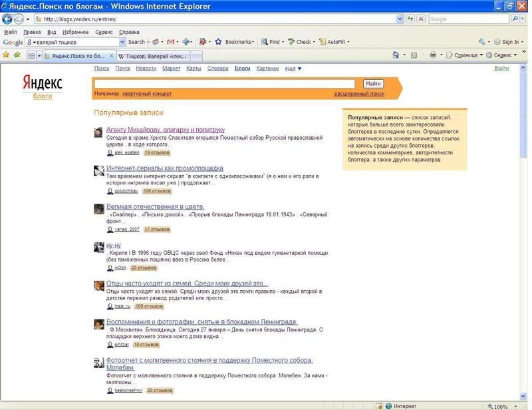Click the blue plus icon on Google Toolbar
532x410 pixels.
(x=186, y=42)
